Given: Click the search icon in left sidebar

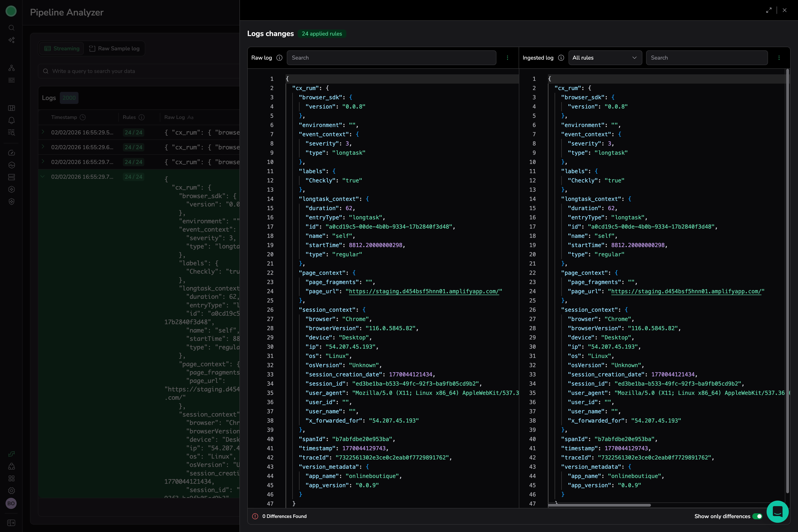Looking at the screenshot, I should tap(11, 28).
